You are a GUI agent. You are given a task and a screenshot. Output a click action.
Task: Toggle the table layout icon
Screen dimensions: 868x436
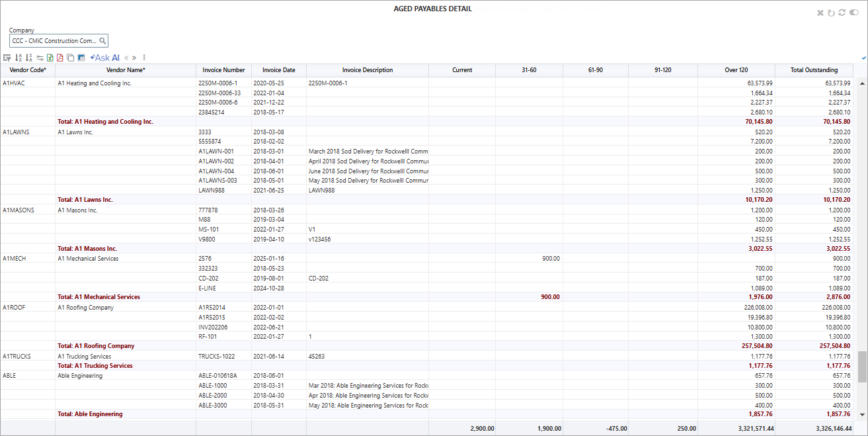pyautogui.click(x=81, y=58)
